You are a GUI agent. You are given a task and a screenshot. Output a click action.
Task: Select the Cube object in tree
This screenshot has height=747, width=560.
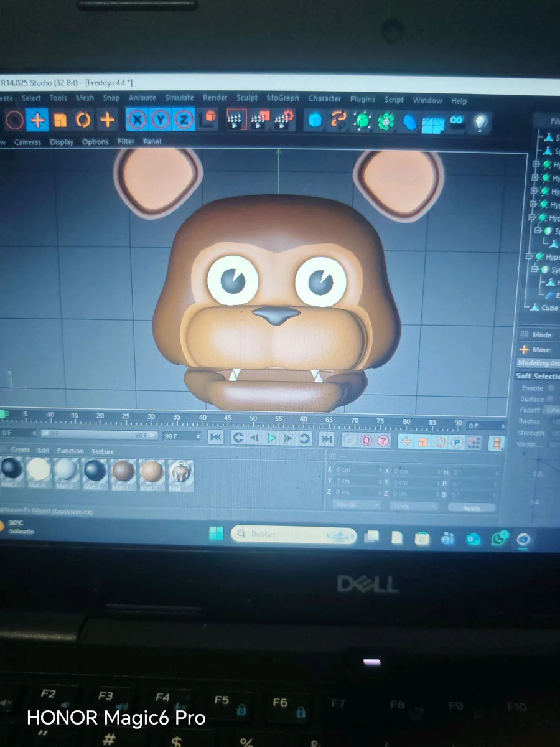(x=549, y=308)
